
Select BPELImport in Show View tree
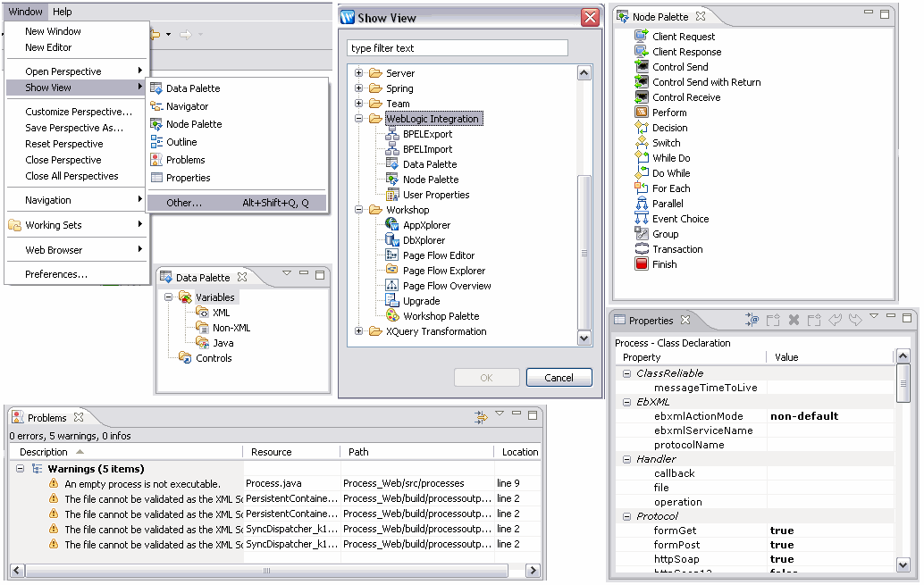[427, 149]
